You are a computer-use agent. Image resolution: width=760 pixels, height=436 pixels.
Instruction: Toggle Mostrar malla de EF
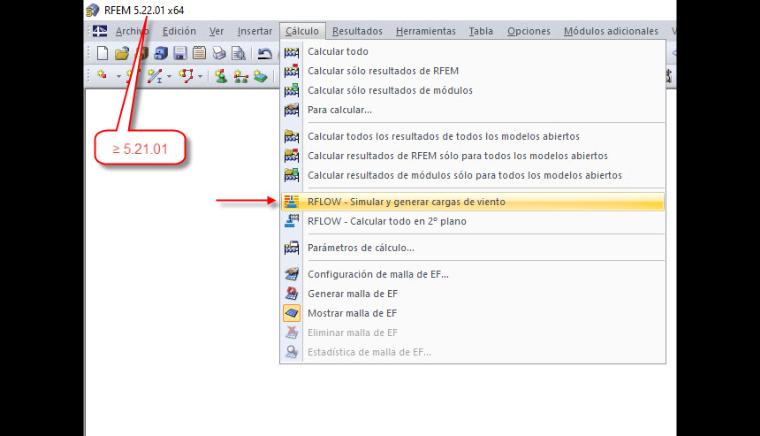[473, 313]
